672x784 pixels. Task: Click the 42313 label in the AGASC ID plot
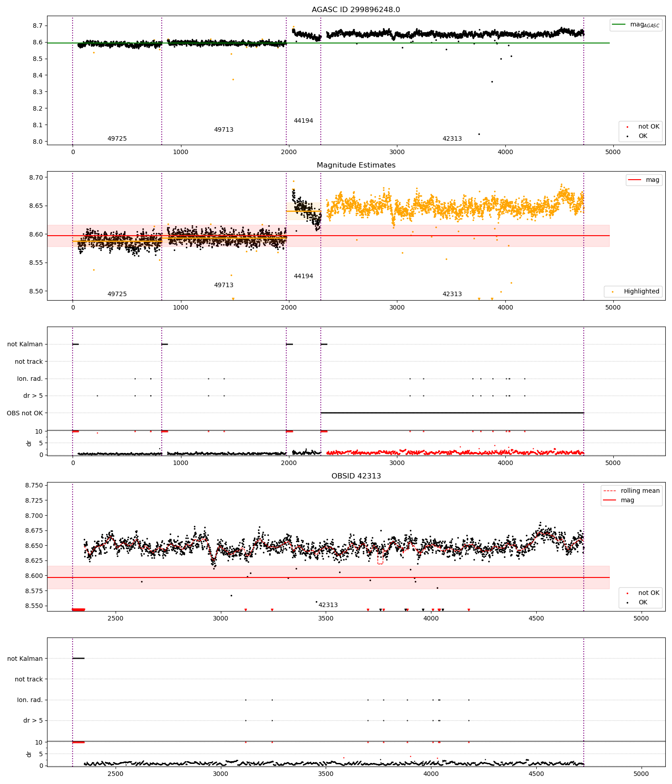[x=452, y=138]
